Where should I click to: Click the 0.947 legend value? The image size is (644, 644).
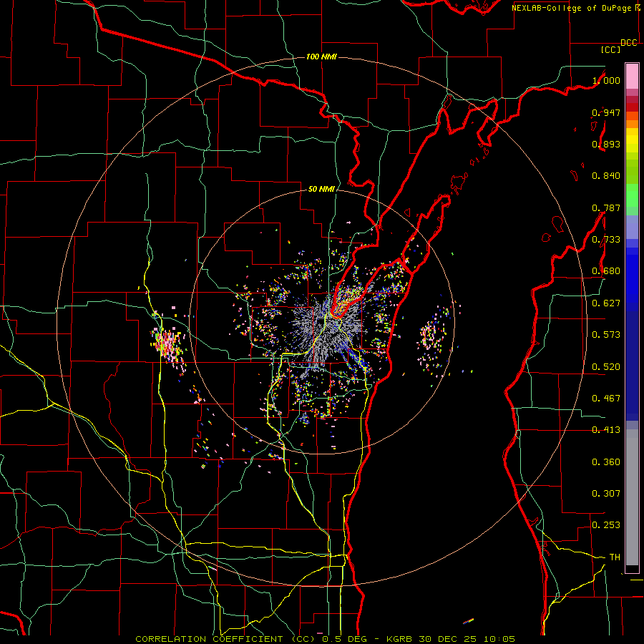coord(606,112)
